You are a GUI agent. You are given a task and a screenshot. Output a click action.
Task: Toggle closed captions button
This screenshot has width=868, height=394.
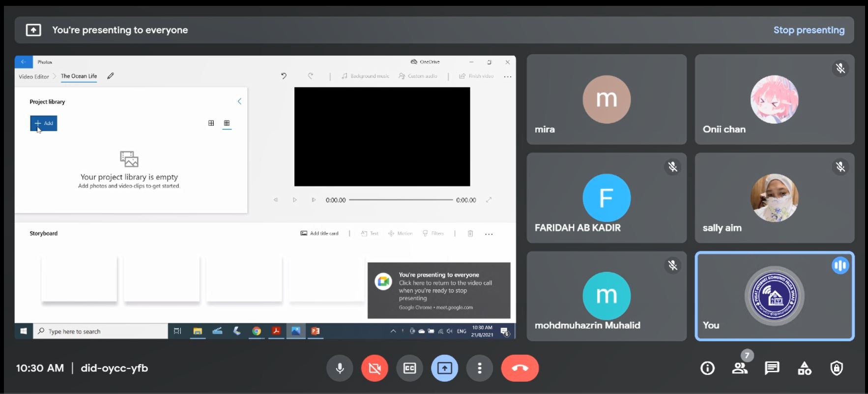click(x=409, y=368)
